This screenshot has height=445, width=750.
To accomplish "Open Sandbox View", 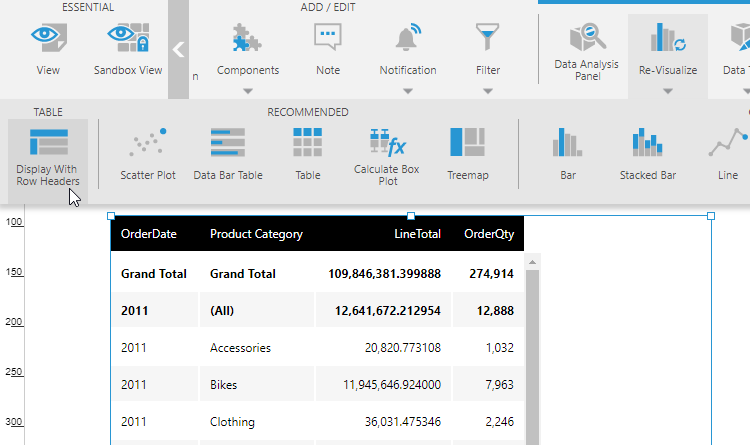I will coord(128,49).
